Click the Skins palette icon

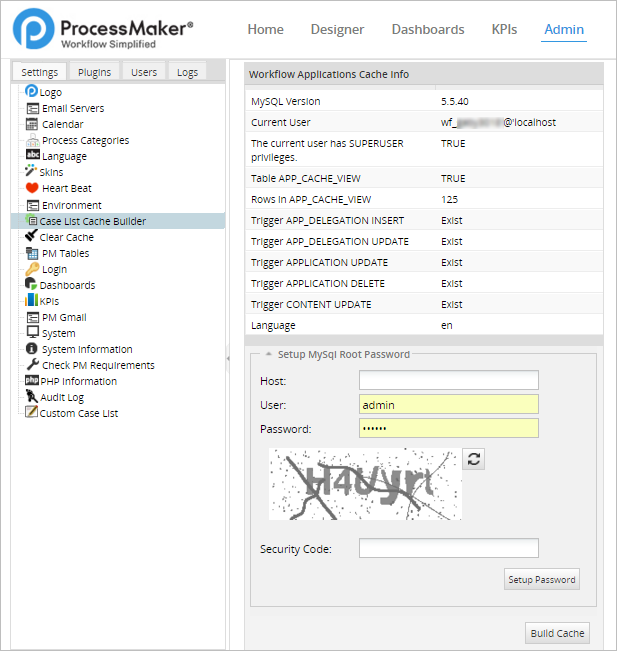point(32,172)
